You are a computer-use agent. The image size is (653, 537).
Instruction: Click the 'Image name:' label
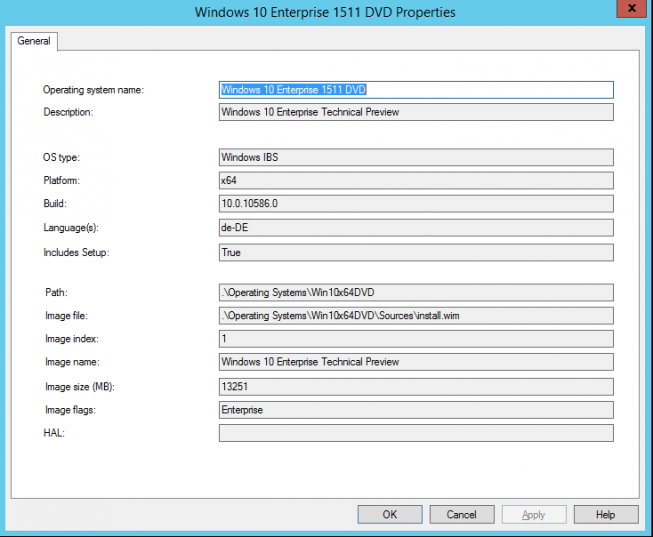click(x=72, y=362)
